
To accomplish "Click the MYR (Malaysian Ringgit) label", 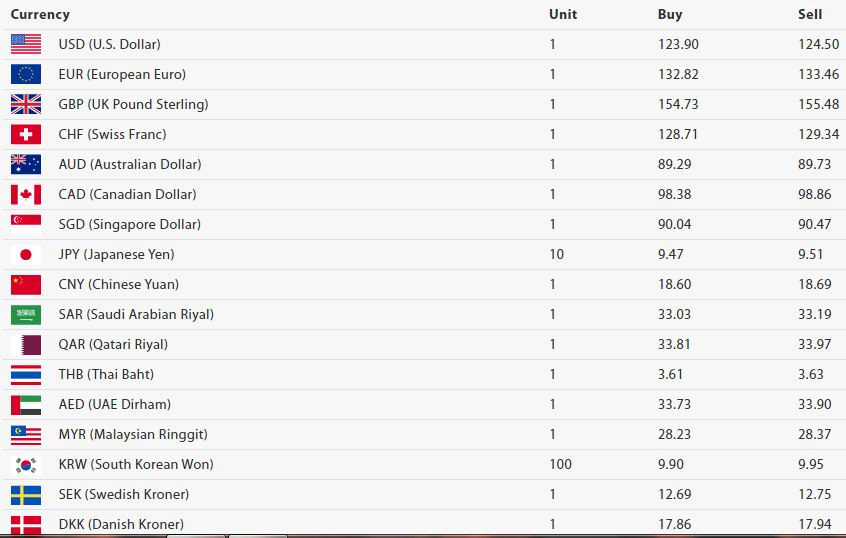I will (133, 434).
